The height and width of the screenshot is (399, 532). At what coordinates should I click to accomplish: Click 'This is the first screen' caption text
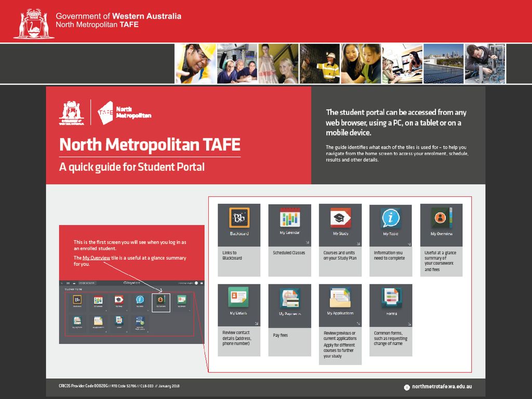click(130, 245)
